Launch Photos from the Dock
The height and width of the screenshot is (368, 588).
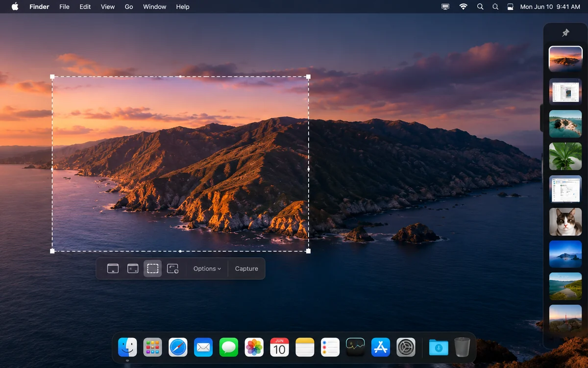pyautogui.click(x=254, y=347)
